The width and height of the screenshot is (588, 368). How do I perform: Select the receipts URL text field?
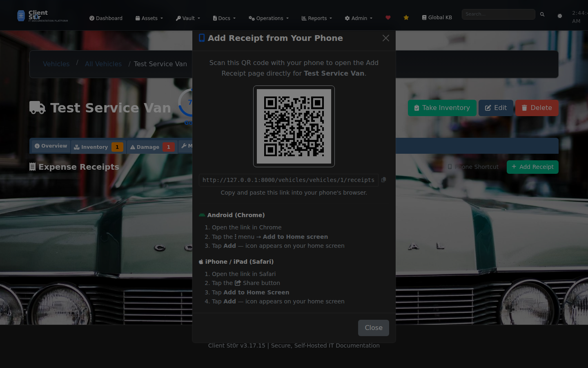coord(289,180)
